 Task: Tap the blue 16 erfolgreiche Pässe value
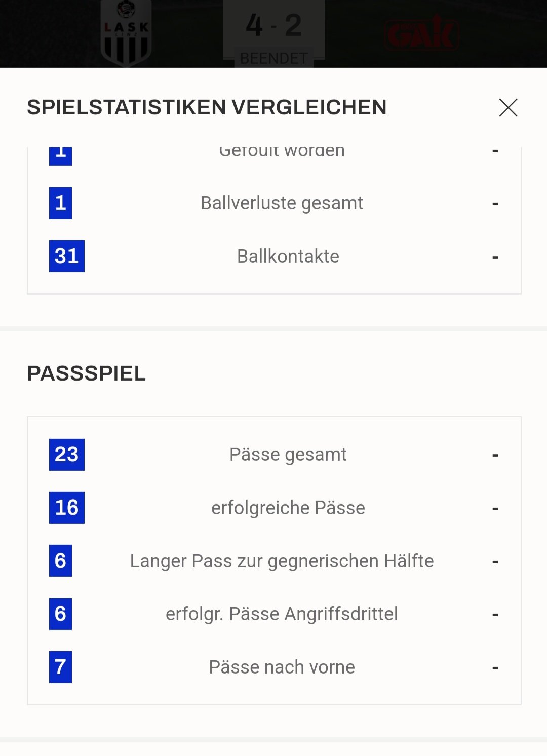[x=67, y=508]
